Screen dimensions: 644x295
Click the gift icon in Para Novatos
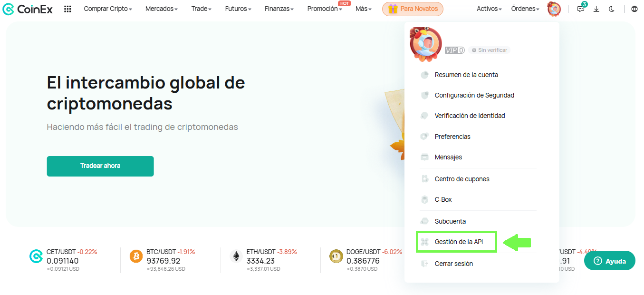click(x=393, y=9)
